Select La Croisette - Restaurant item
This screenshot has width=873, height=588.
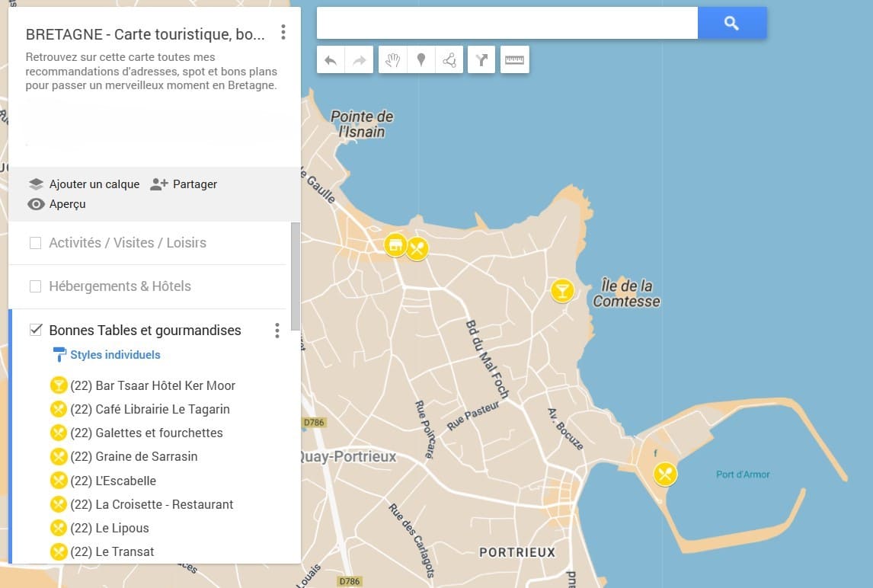[x=152, y=504]
